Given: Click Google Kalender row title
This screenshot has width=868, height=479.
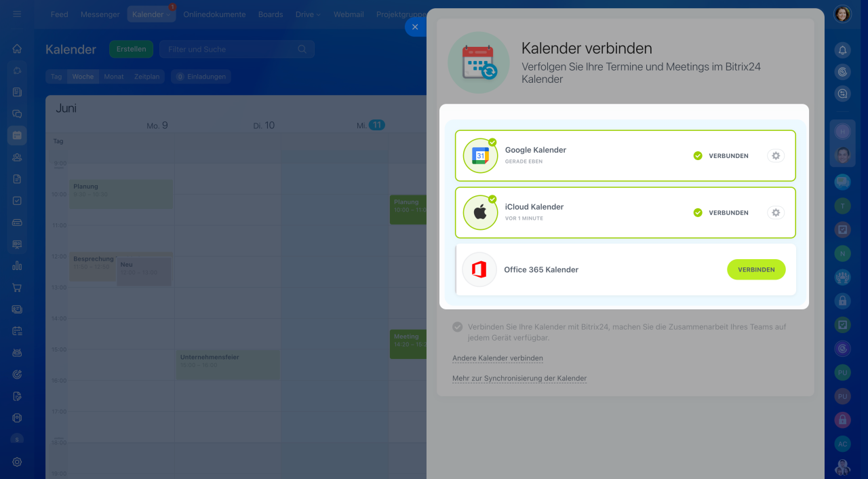Looking at the screenshot, I should [536, 150].
